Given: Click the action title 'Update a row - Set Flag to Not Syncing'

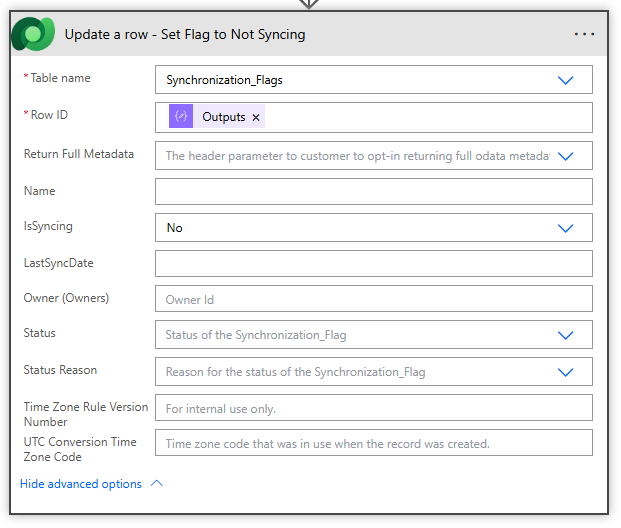Looking at the screenshot, I should tap(185, 34).
